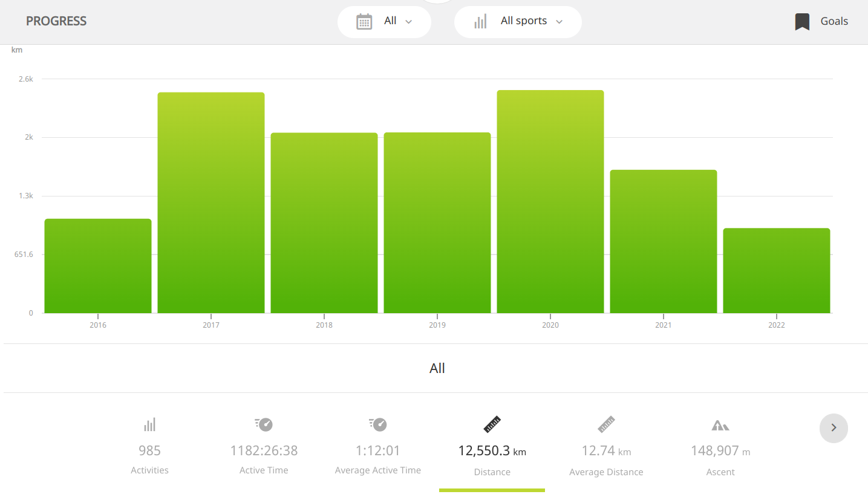The image size is (868, 503).
Task: Click the 2022 x-axis label
Action: [777, 325]
